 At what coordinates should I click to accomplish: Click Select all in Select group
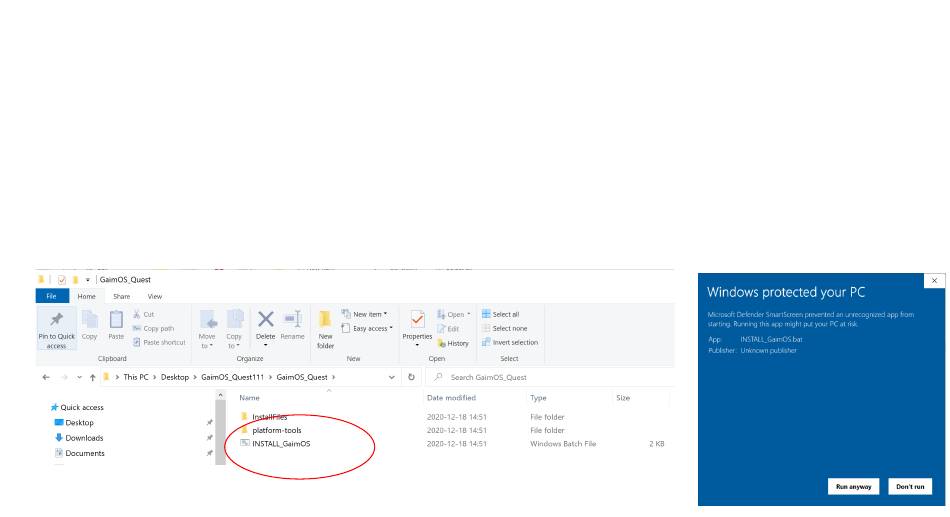click(x=500, y=314)
